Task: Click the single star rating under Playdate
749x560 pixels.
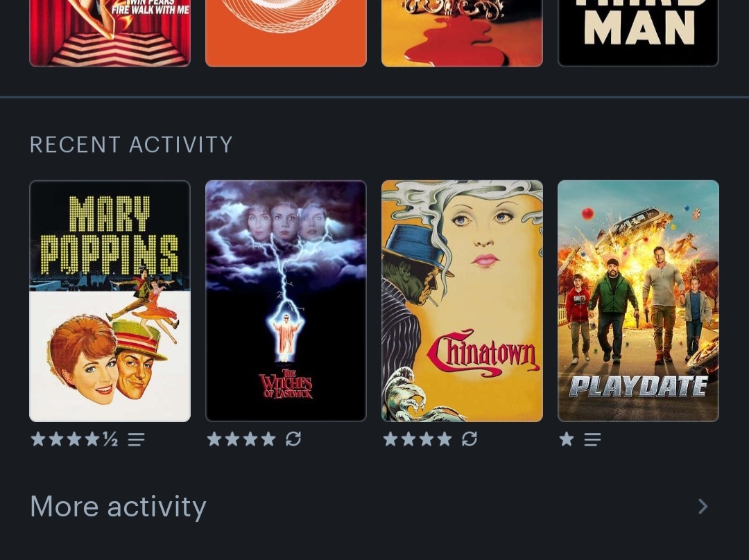Action: click(x=567, y=439)
